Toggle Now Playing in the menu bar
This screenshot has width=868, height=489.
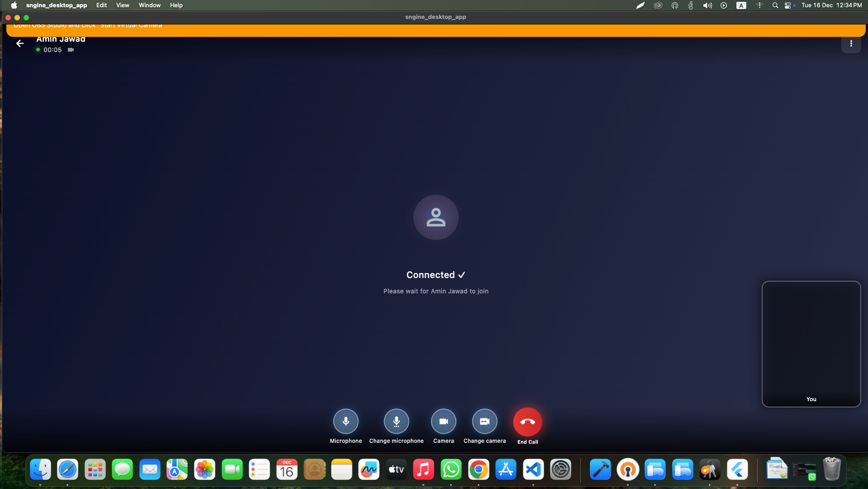724,5
